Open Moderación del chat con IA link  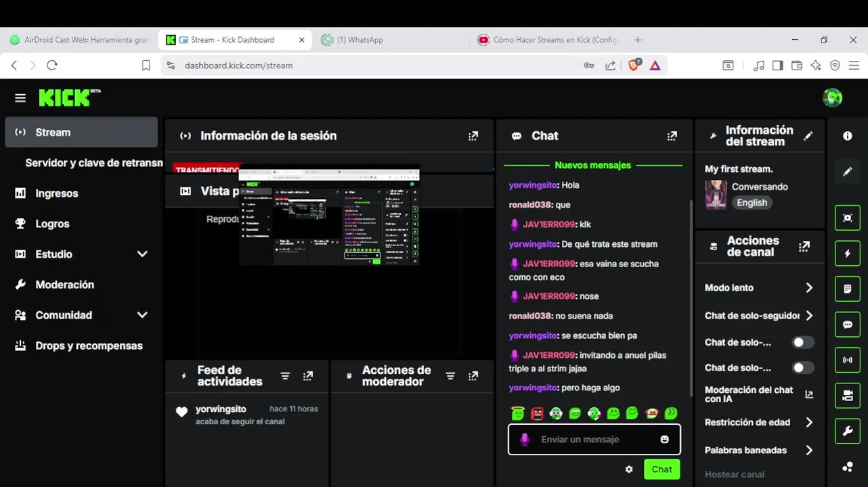tap(759, 394)
